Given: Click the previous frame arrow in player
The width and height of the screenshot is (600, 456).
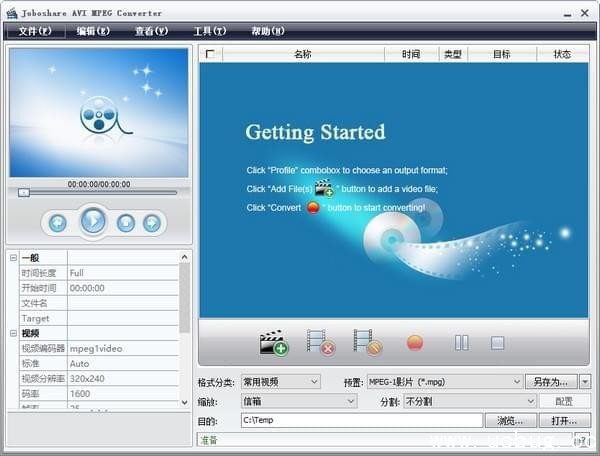Looking at the screenshot, I should pos(58,222).
